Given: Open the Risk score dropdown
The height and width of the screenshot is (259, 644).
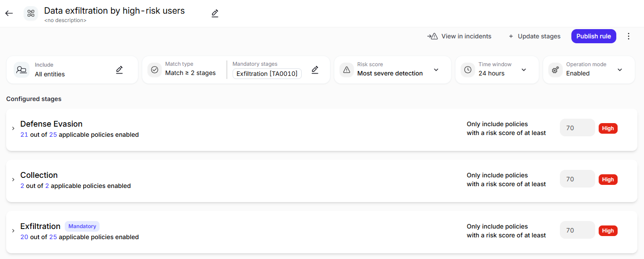Looking at the screenshot, I should click(x=436, y=70).
